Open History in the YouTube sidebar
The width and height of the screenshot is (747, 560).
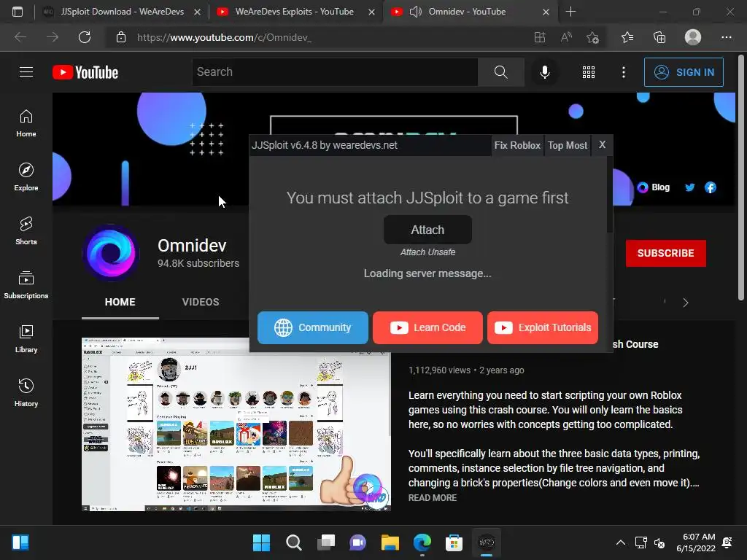tap(26, 392)
